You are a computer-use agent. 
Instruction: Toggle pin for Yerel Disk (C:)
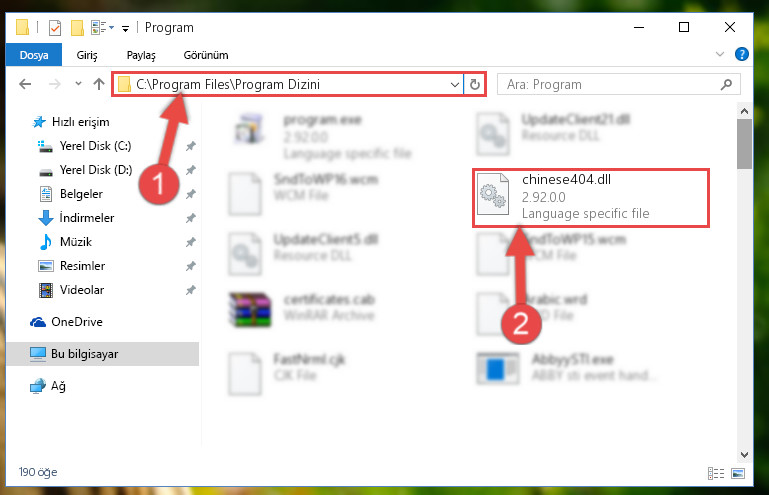(x=191, y=146)
